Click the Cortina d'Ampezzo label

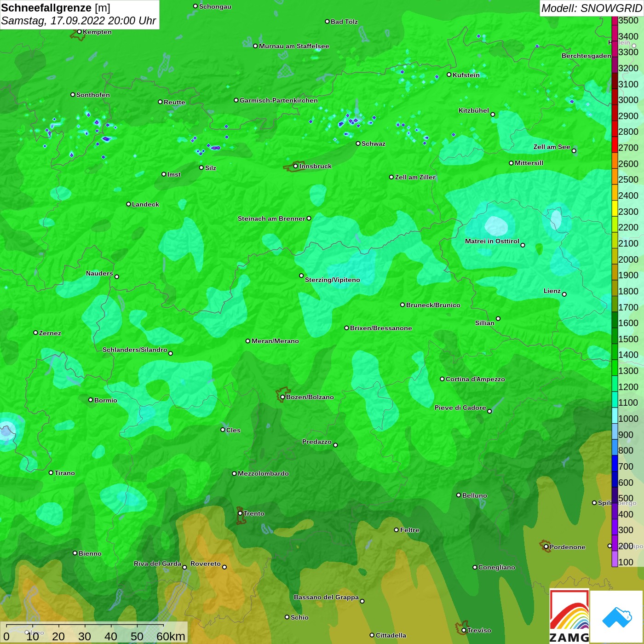point(475,379)
